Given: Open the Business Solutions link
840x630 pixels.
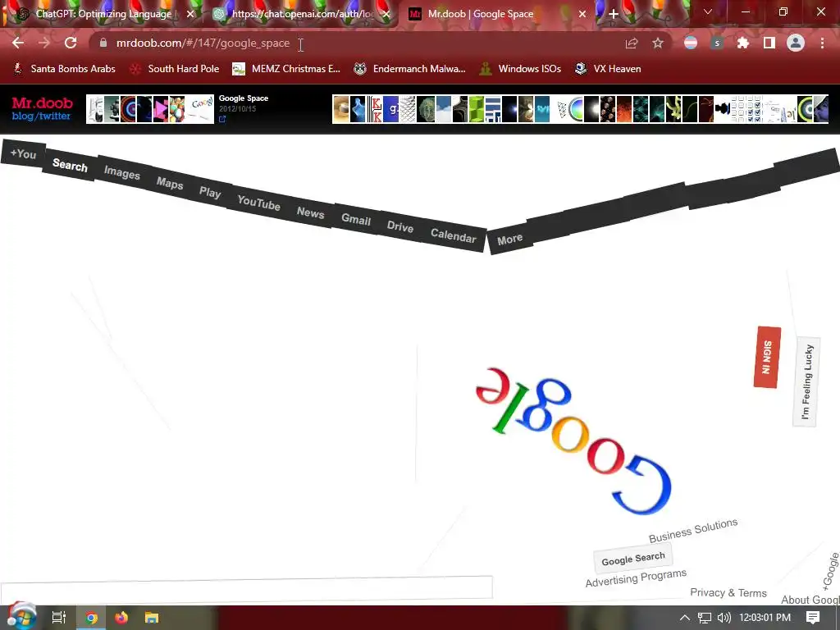Looking at the screenshot, I should [x=693, y=531].
